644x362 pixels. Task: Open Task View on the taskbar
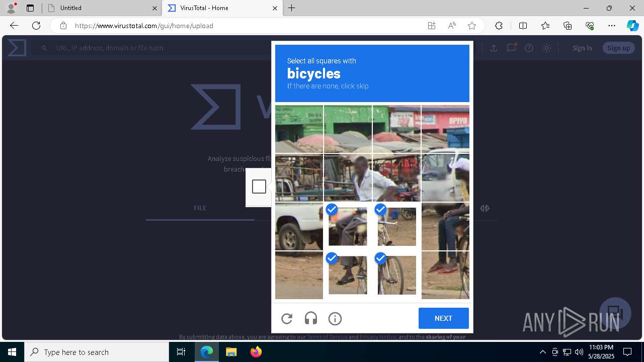[181, 352]
